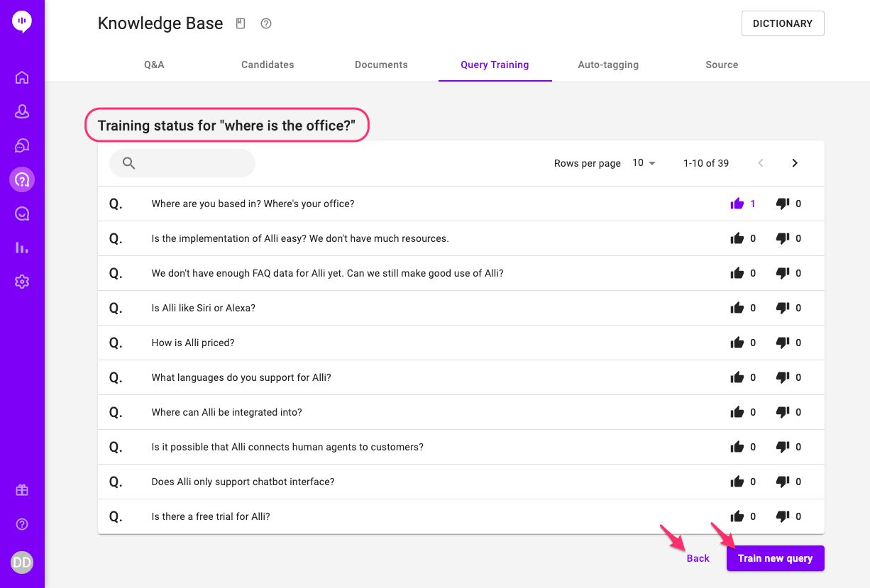Thumbs down "How is Alli priced?"
The image size is (870, 588).
point(783,343)
